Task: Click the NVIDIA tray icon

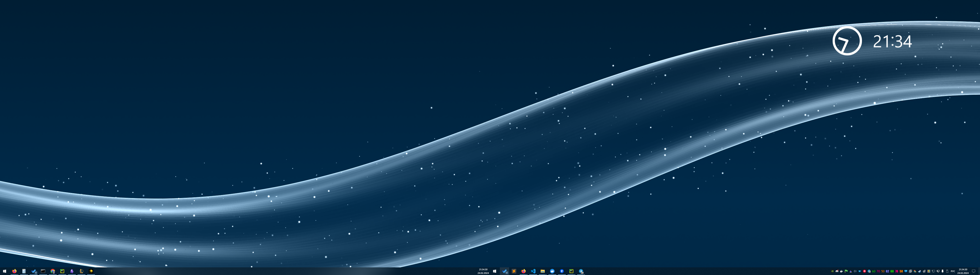Action: [x=832, y=271]
